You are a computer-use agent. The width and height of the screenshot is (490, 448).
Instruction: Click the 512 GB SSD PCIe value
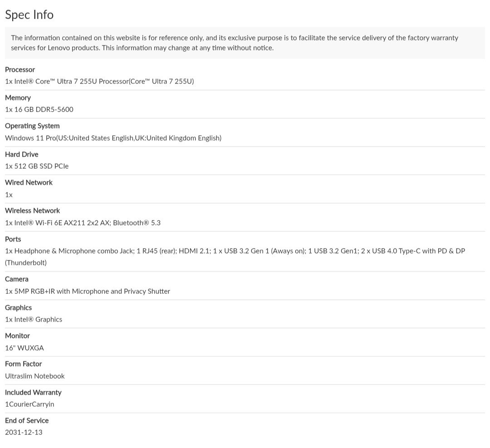37,166
